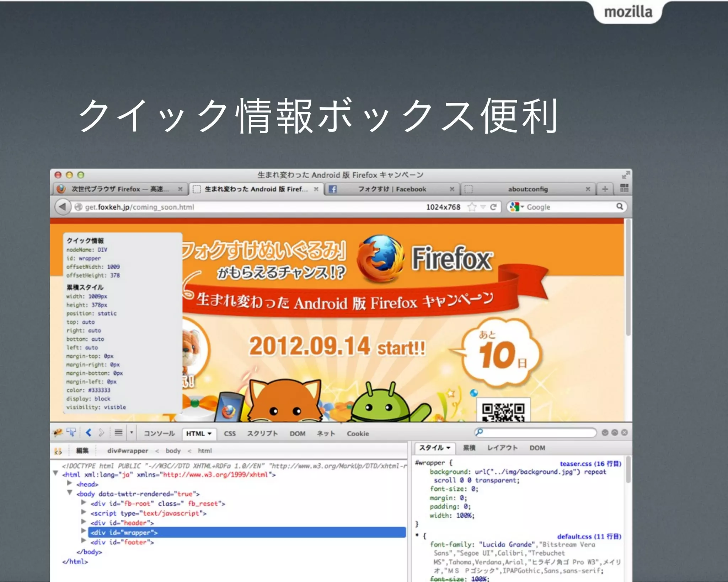Minimize the Firebug panel
Screen dimensions: 728x582
[605, 432]
